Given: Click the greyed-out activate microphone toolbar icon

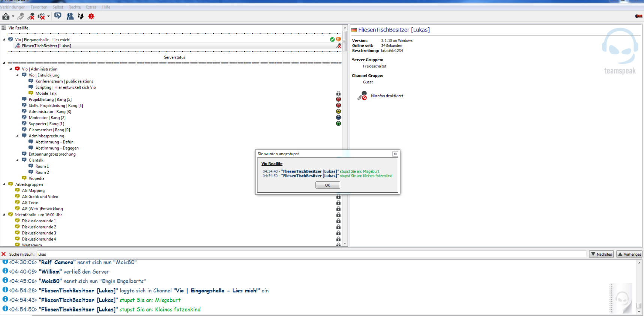Looking at the screenshot, I should tap(21, 16).
